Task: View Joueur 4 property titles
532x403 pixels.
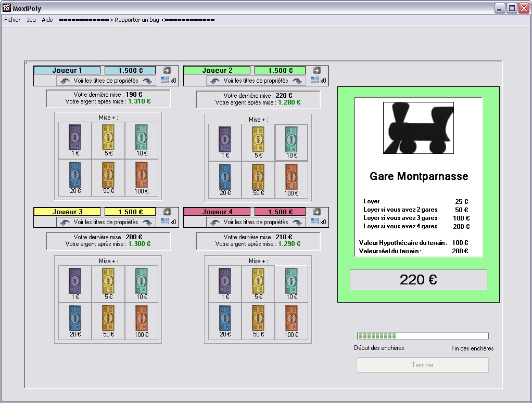Action: [256, 222]
